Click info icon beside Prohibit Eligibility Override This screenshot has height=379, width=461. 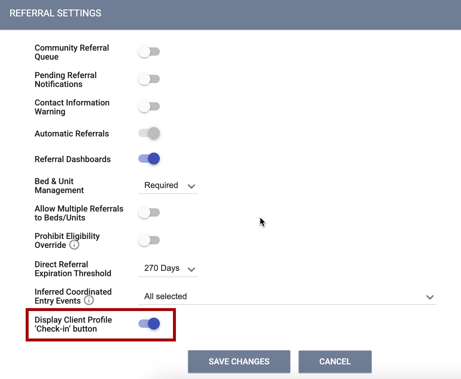click(74, 245)
